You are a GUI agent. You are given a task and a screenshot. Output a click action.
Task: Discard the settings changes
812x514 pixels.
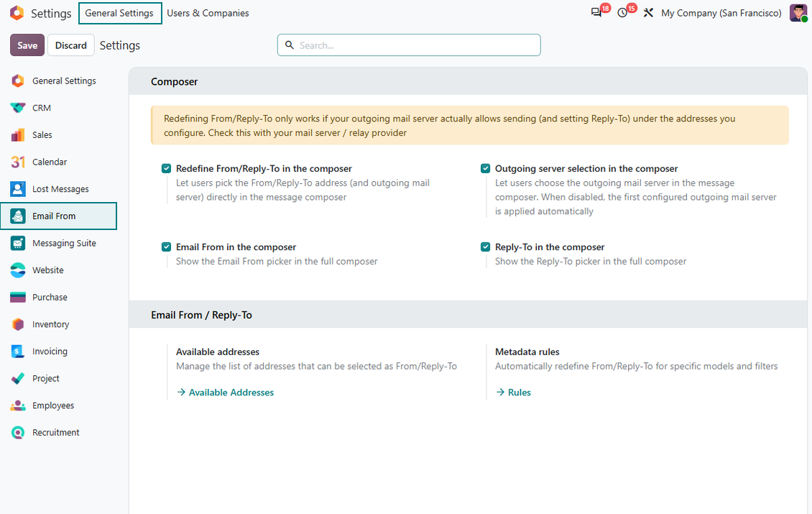71,45
